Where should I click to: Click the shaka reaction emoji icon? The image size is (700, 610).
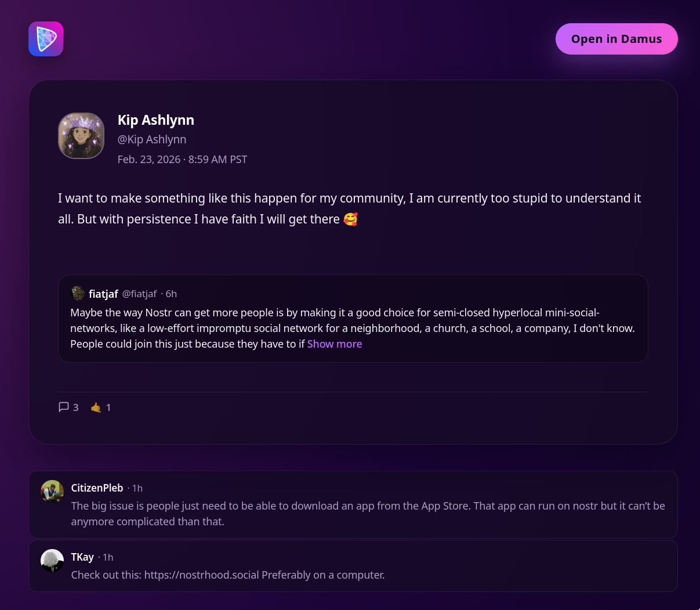96,407
